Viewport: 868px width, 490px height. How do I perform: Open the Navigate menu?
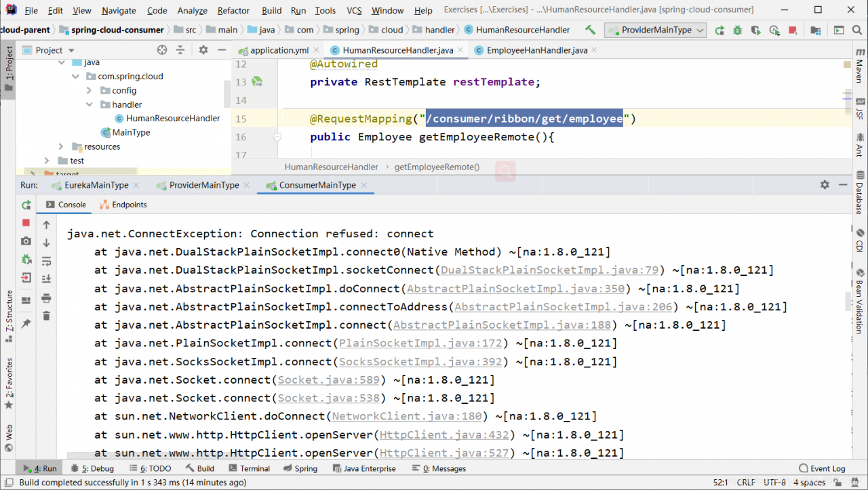click(x=119, y=11)
